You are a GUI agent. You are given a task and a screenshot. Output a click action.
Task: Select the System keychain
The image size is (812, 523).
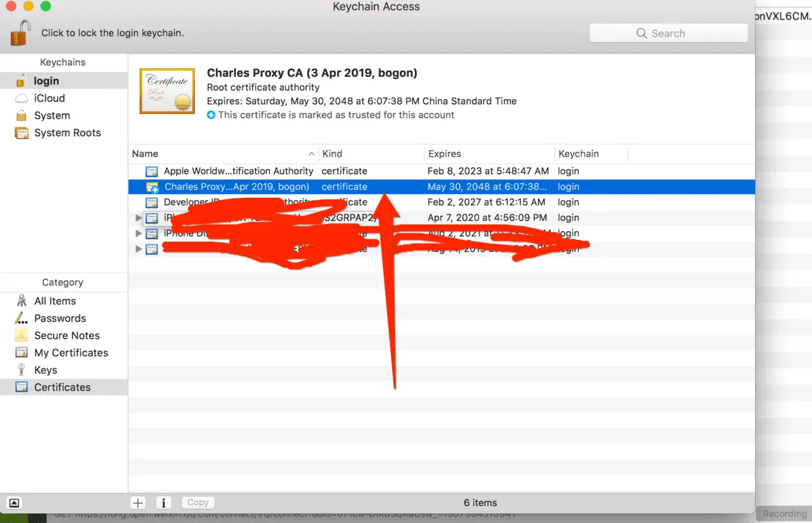point(64,115)
